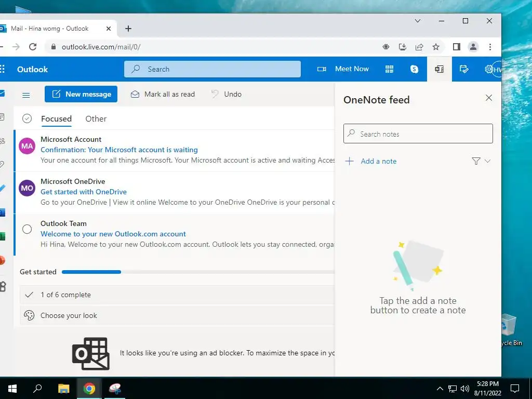Click the Chrome address bar URL
532x399 pixels.
point(101,47)
